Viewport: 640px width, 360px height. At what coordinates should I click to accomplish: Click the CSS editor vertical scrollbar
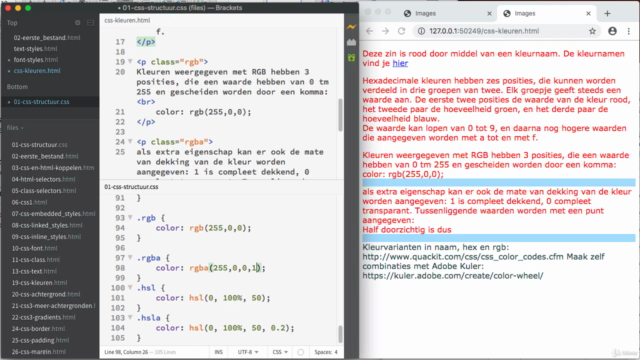point(340,334)
